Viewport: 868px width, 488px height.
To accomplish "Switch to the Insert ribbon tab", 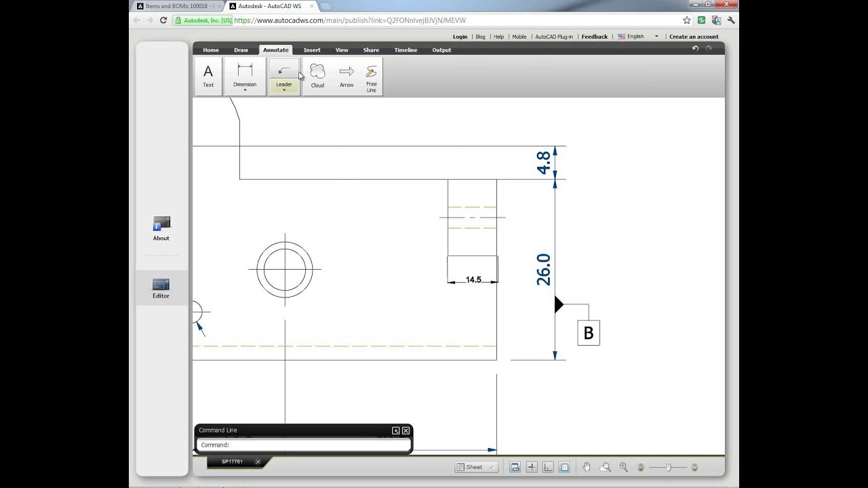I will 312,50.
